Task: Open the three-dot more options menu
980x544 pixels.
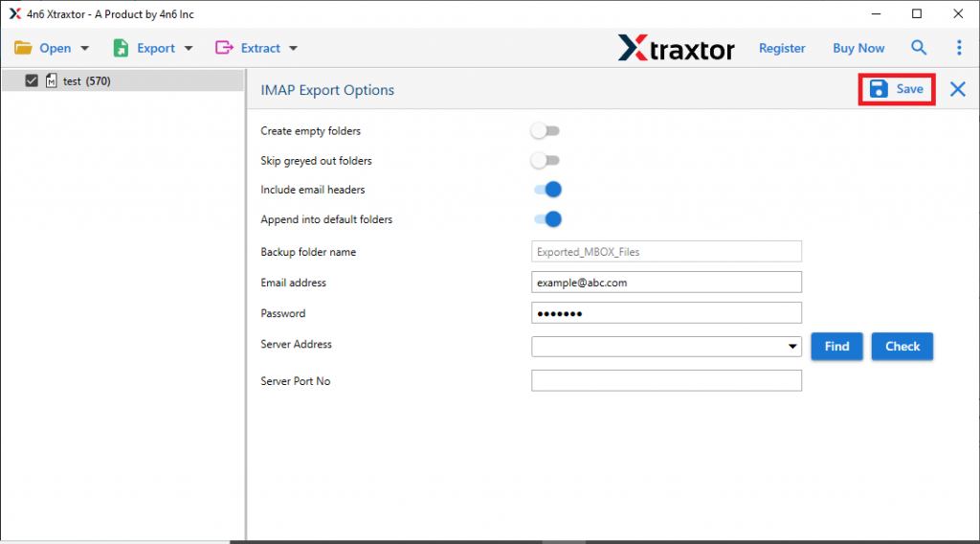Action: coord(959,48)
